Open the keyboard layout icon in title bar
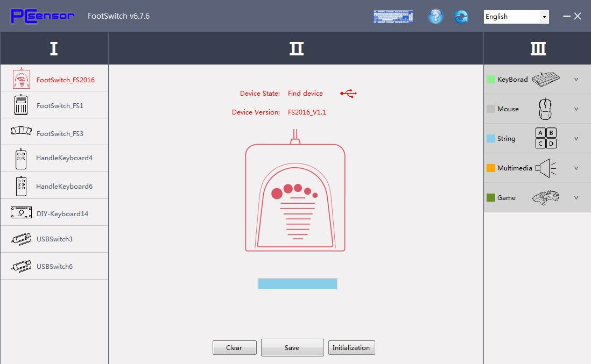591x364 pixels. point(393,17)
